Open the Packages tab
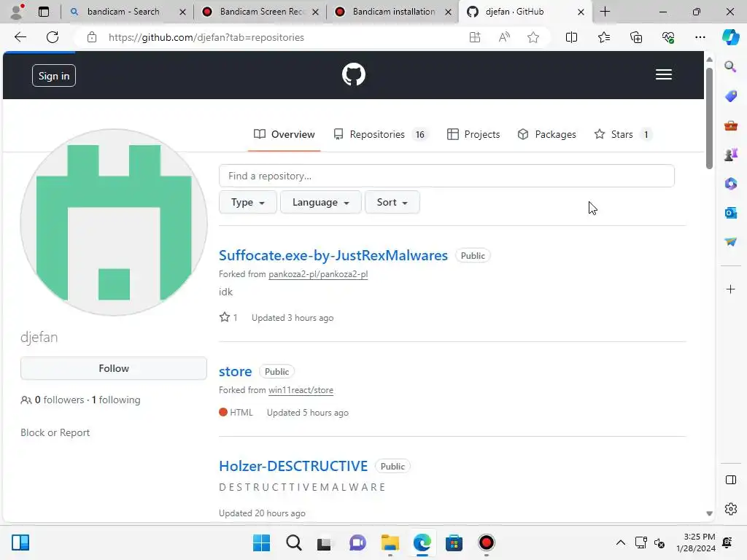Screen dimensions: 747x560 pyautogui.click(x=547, y=134)
